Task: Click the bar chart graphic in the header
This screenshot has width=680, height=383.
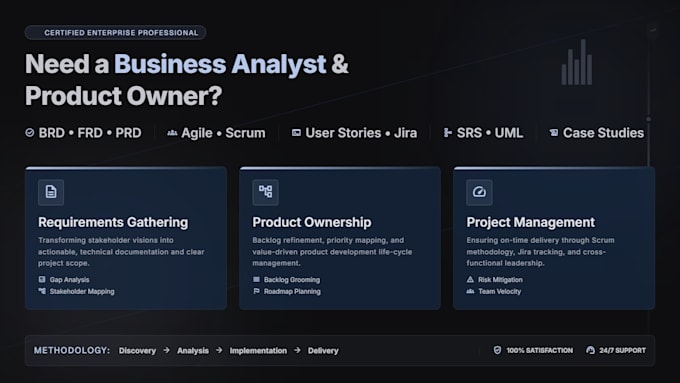Action: pos(577,62)
